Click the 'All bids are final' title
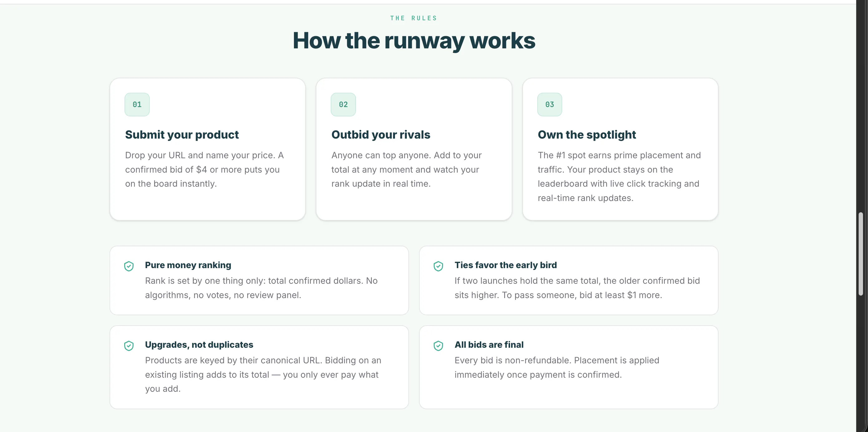 pyautogui.click(x=489, y=345)
